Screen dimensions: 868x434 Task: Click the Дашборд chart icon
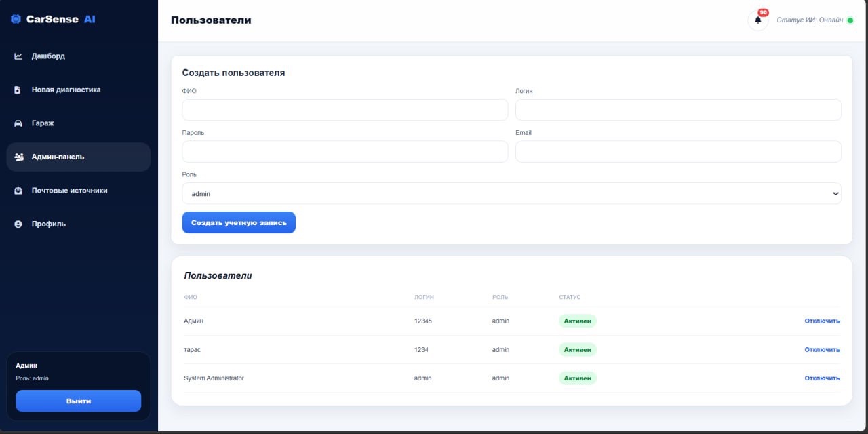tap(18, 56)
